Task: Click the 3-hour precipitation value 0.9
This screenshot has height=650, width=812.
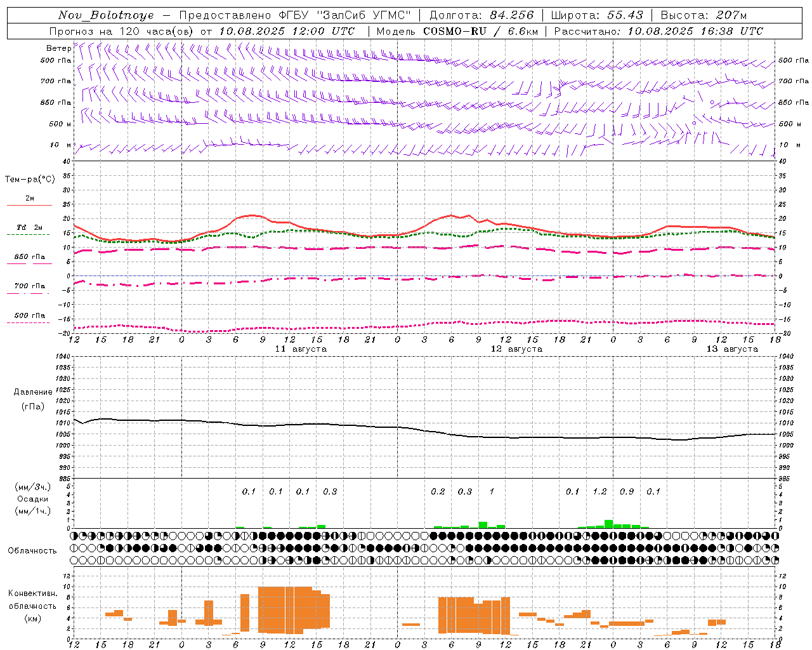Action: [x=627, y=492]
